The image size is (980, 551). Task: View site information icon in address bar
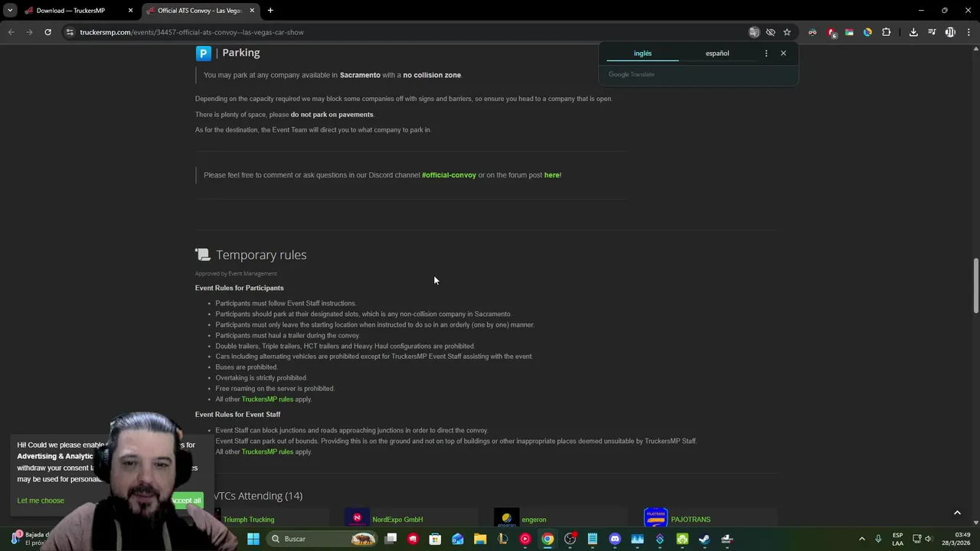[70, 32]
